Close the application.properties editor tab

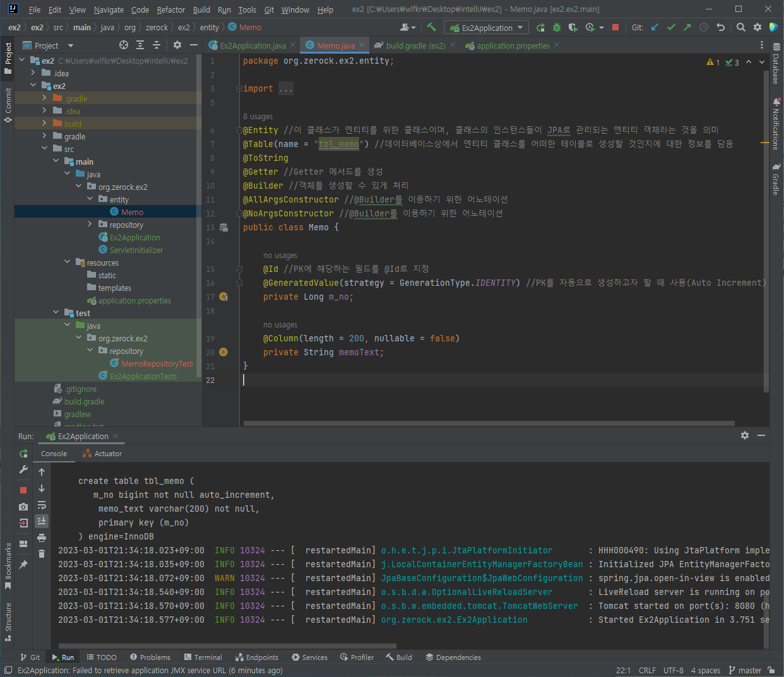[x=557, y=45]
